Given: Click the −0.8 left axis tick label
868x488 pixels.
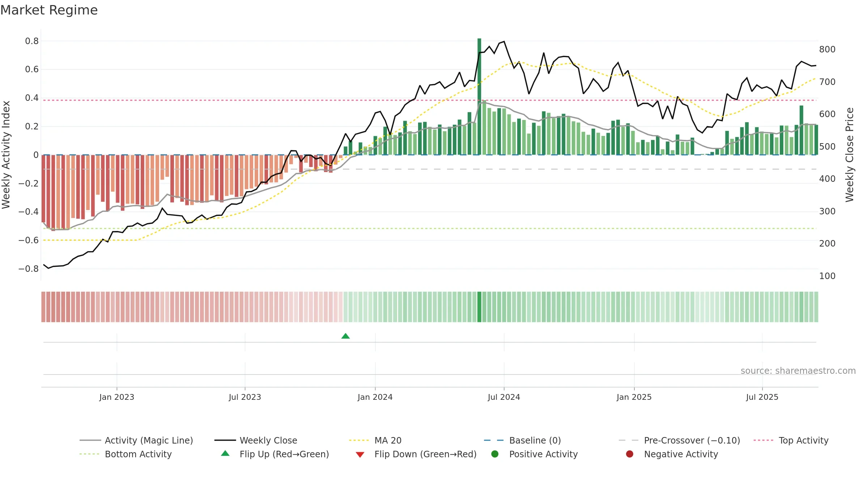Looking at the screenshot, I should [29, 269].
